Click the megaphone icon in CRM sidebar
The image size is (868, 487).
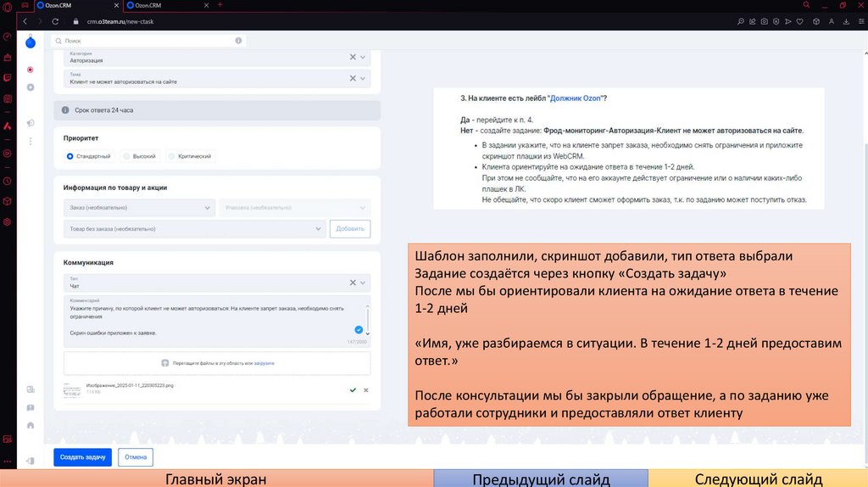pyautogui.click(x=31, y=123)
